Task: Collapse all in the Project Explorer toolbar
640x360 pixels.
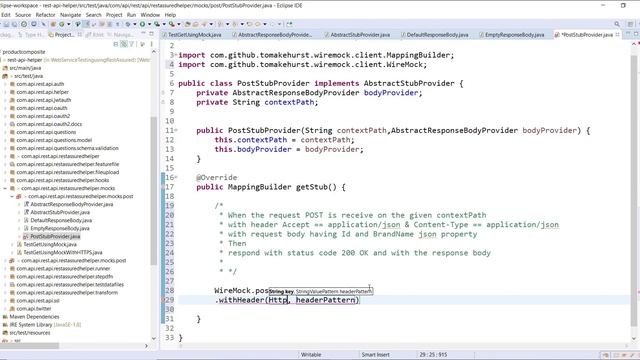Action: point(116,44)
